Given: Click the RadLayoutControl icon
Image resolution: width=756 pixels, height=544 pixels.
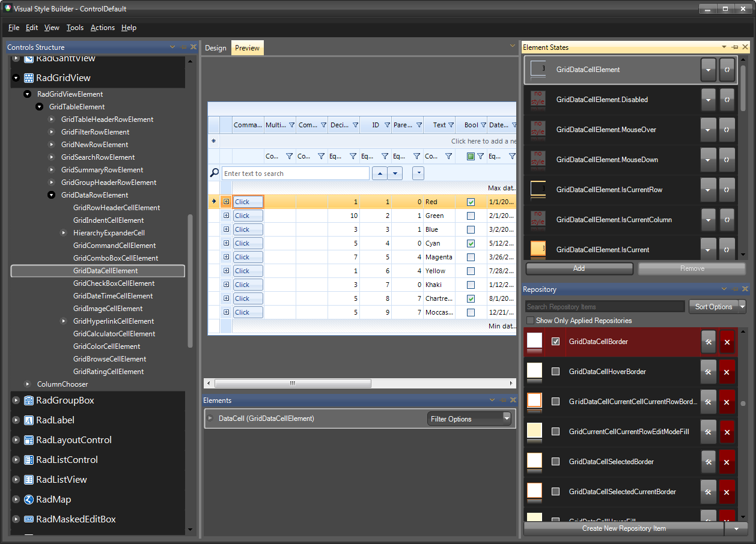Looking at the screenshot, I should pos(28,440).
